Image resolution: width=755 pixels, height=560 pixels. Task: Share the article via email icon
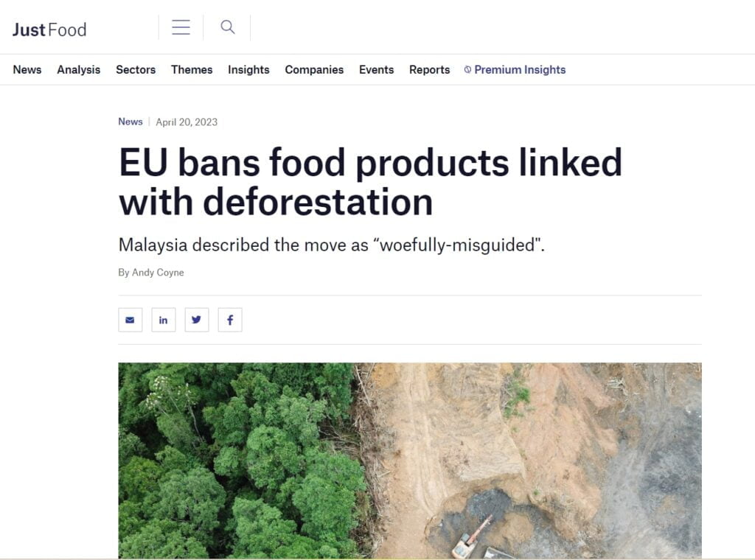coord(130,319)
